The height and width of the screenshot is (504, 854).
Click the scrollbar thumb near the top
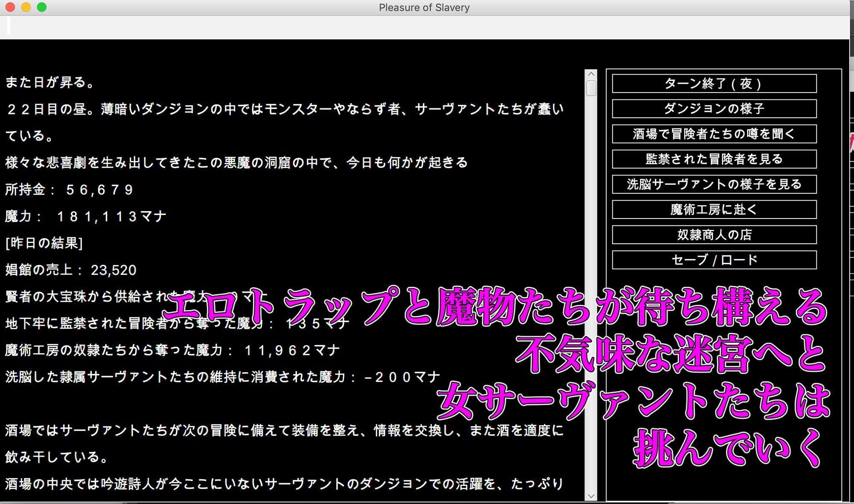tap(591, 87)
